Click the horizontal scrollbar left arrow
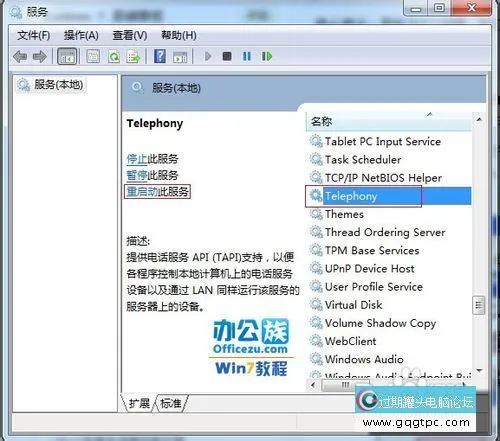500x441 pixels. pyautogui.click(x=312, y=385)
